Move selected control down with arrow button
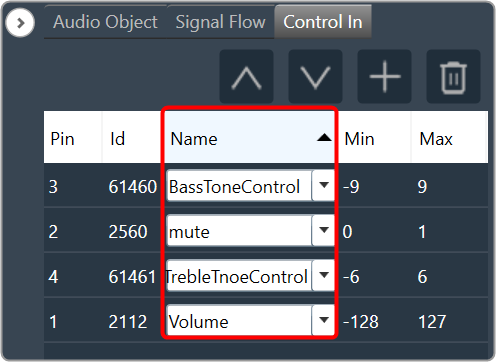The image size is (496, 362). tap(315, 77)
